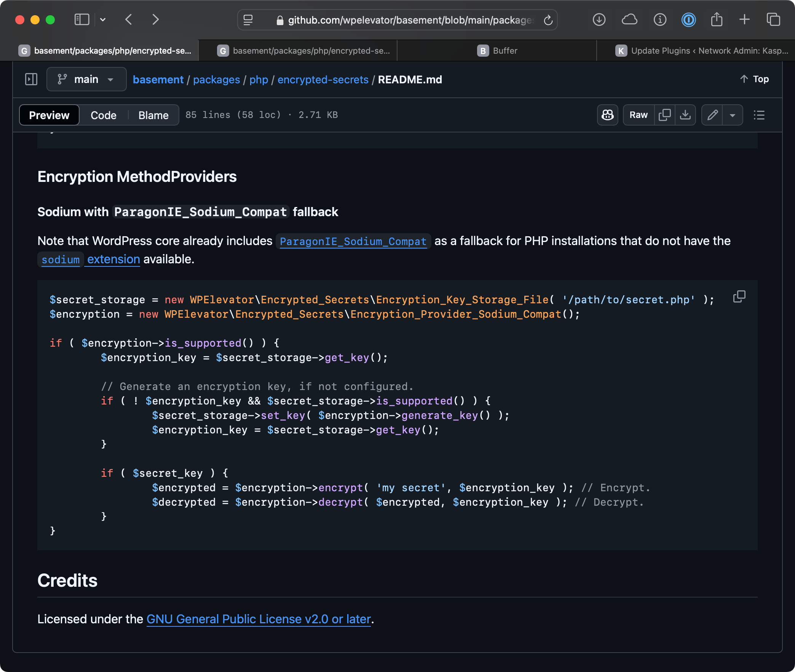Open Safari sidebar options chevron

coord(103,20)
